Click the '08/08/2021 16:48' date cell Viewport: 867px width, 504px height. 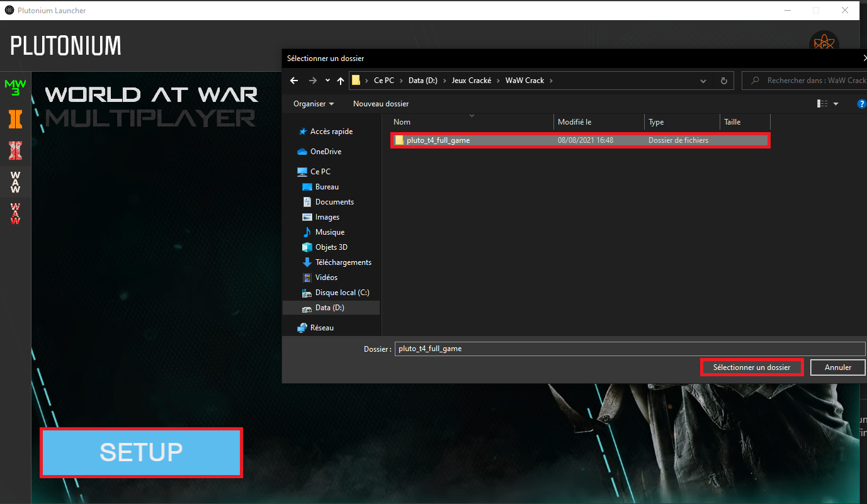pyautogui.click(x=586, y=140)
